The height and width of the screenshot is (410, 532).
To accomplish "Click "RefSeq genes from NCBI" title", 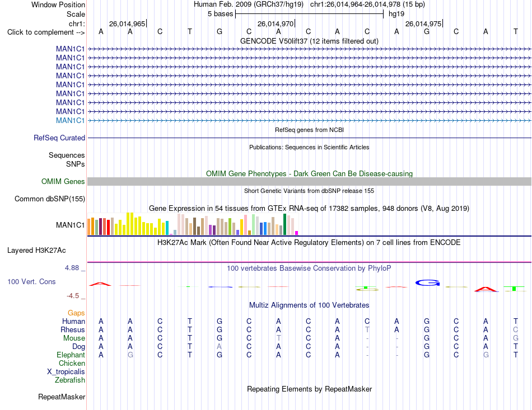I will pos(310,130).
